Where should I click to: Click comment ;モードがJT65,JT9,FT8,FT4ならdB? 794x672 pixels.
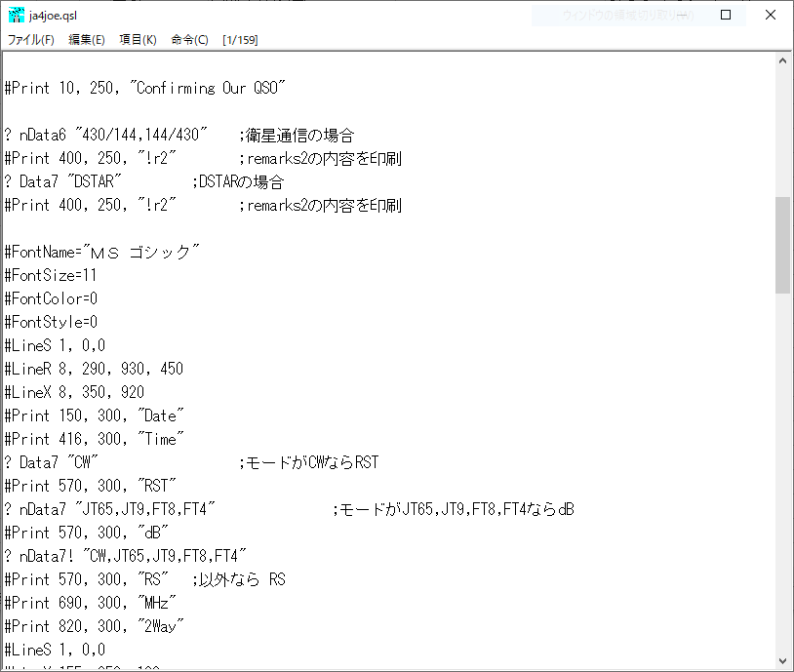454,509
